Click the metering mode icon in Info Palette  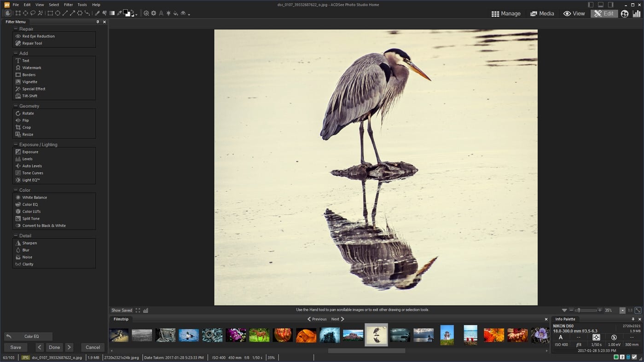pyautogui.click(x=596, y=337)
